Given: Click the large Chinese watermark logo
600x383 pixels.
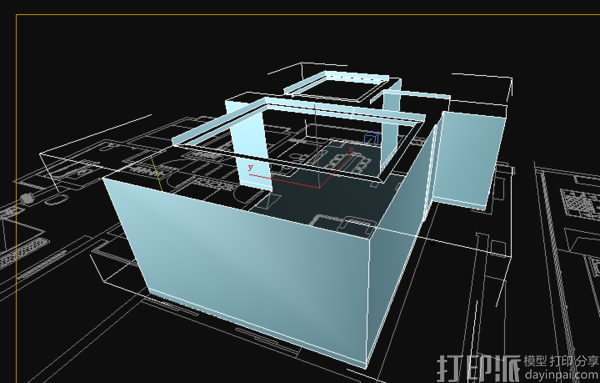Looking at the screenshot, I should click(479, 368).
